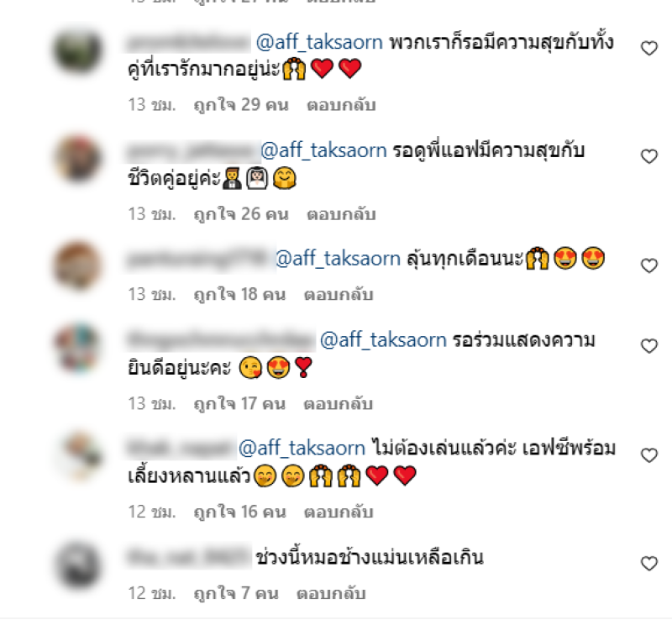Reply to the comment with 18 likes
Viewport: 672px width, 620px height.
[x=339, y=295]
